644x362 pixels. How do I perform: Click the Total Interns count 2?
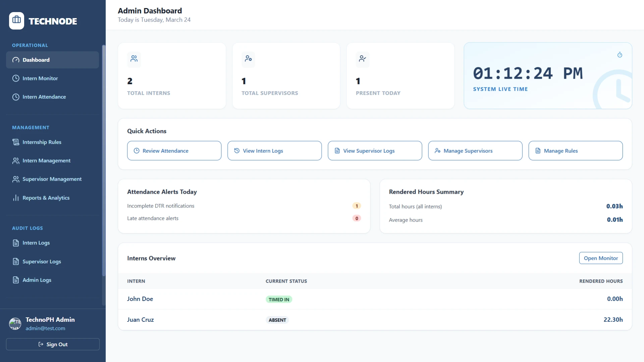click(x=130, y=81)
